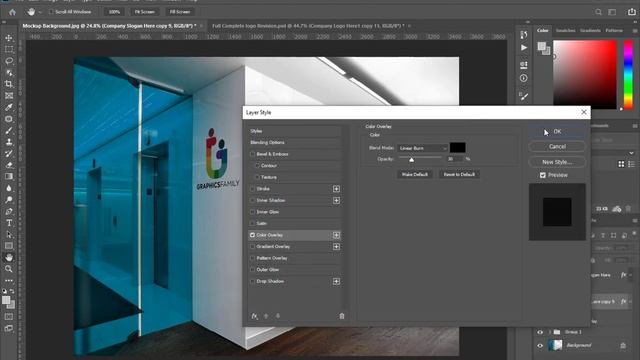640x360 pixels.
Task: Add another Gradient Overlay plus button
Action: click(x=336, y=247)
